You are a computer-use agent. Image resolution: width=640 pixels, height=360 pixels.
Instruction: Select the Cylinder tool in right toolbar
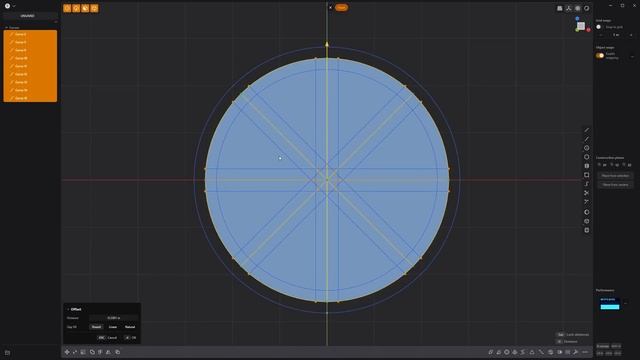click(587, 221)
